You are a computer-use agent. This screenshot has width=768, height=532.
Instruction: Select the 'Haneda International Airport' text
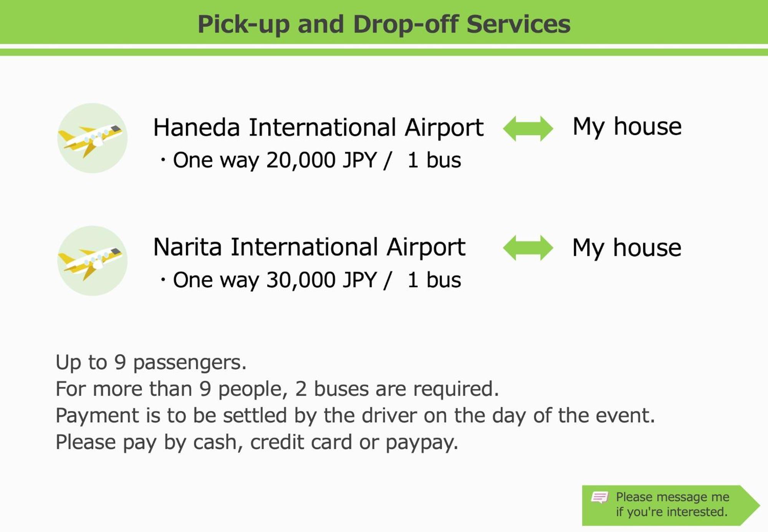tap(318, 128)
